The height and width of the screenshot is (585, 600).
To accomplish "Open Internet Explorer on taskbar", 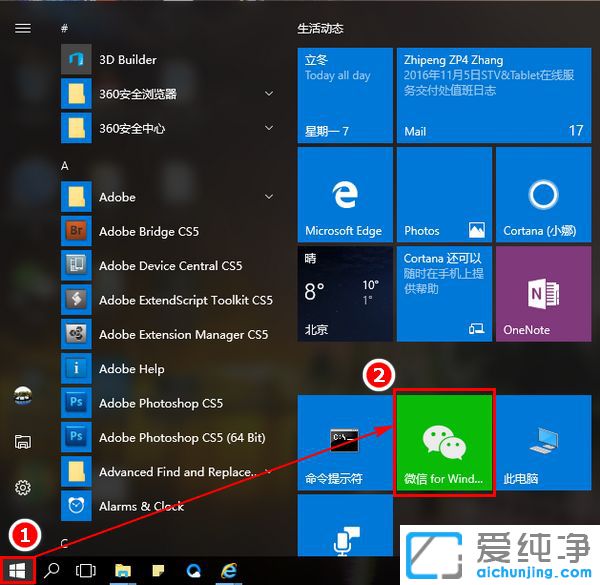I will (229, 570).
